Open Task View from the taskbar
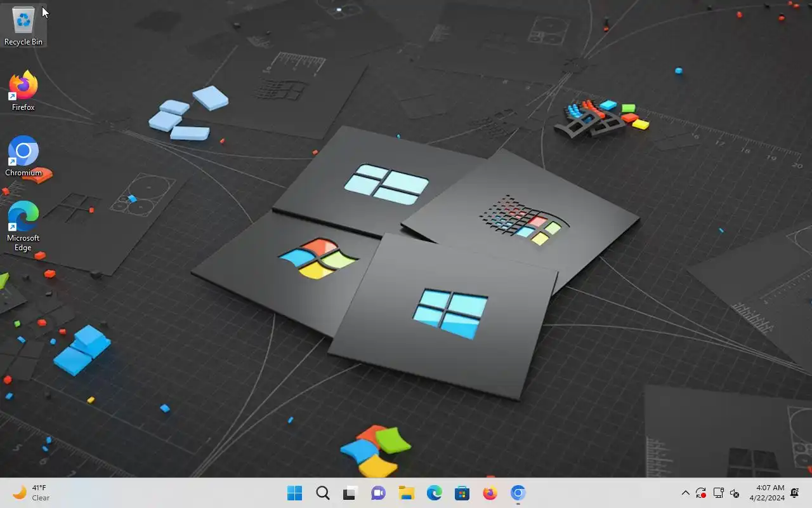Screen dimensions: 812x508 (351, 493)
